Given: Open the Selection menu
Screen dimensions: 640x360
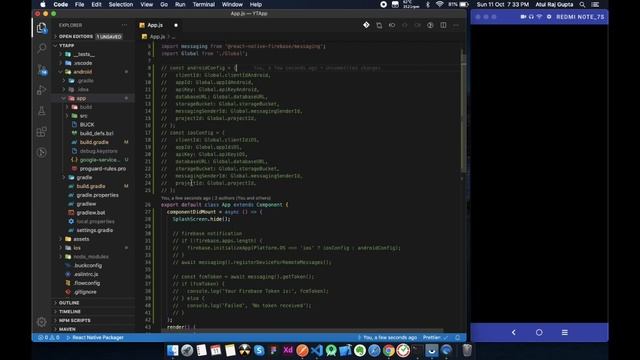Looking at the screenshot, I should click(x=120, y=4).
